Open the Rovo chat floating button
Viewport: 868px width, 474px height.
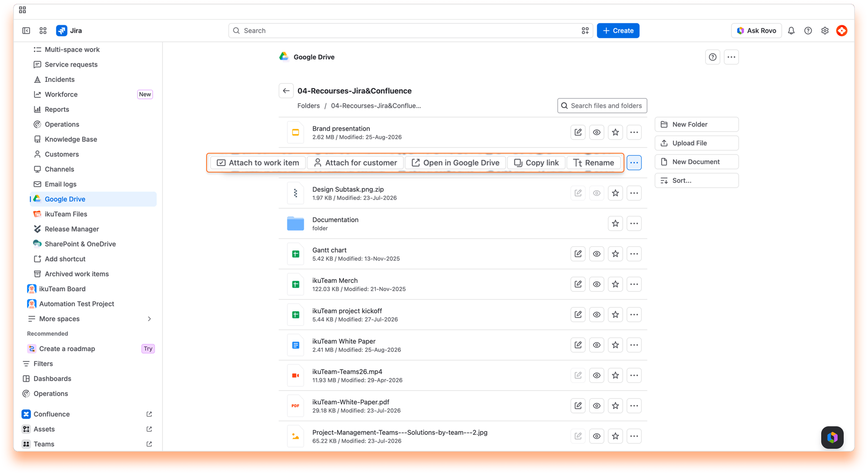point(832,438)
